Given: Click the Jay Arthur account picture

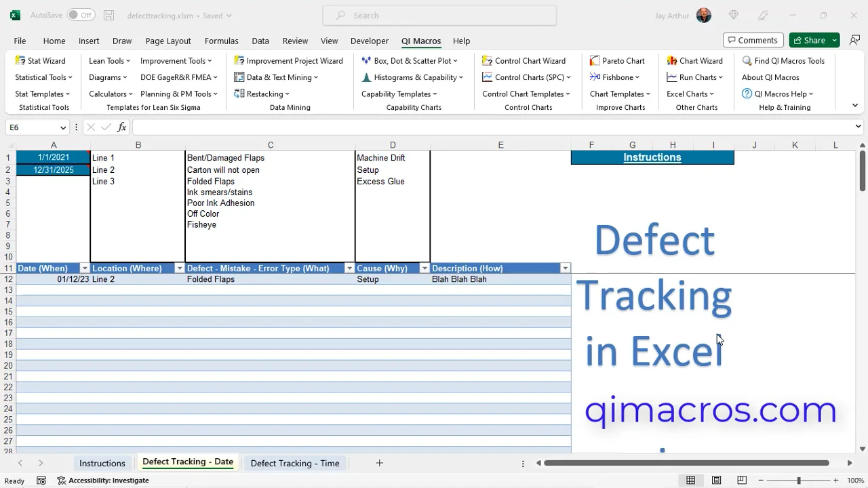Looking at the screenshot, I should pyautogui.click(x=703, y=15).
